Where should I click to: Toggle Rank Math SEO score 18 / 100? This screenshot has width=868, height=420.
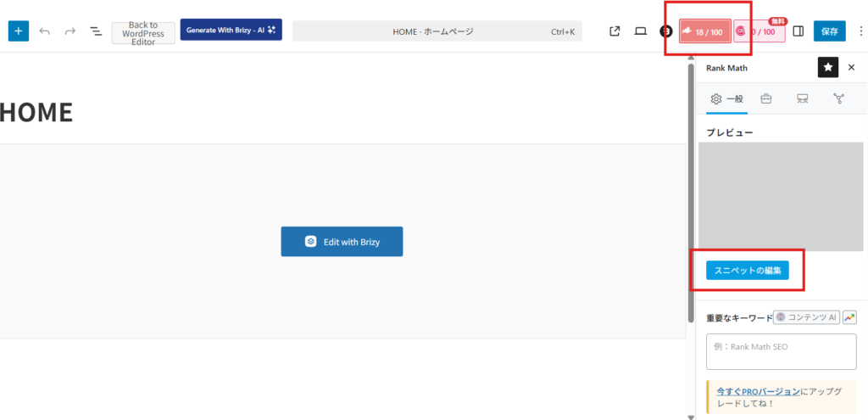point(704,31)
